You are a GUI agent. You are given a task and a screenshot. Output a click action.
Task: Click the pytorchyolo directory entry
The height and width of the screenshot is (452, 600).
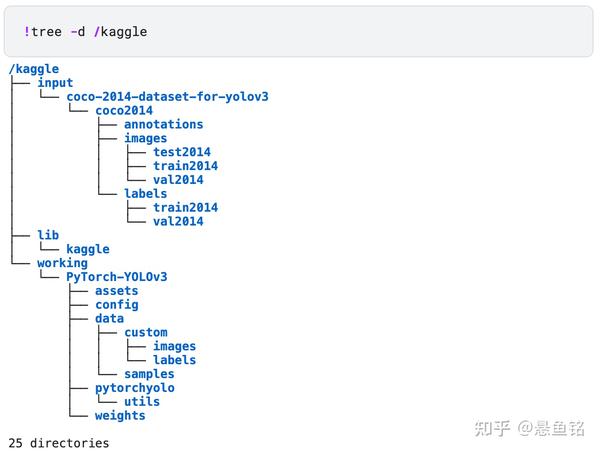(135, 388)
